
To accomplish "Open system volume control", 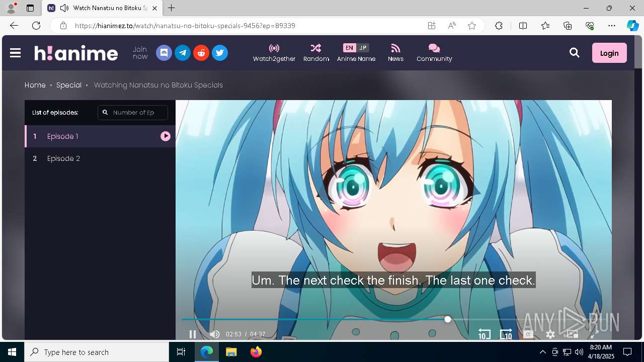I will [x=579, y=352].
